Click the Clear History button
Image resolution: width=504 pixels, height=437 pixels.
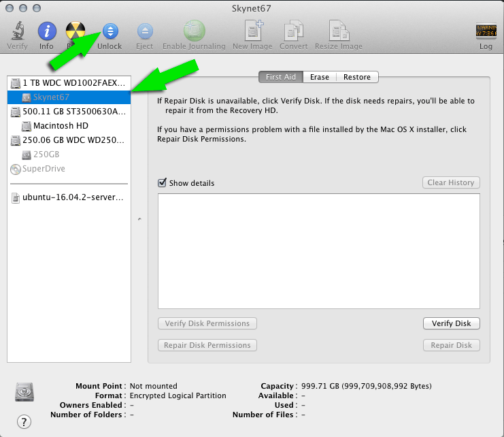click(x=451, y=182)
